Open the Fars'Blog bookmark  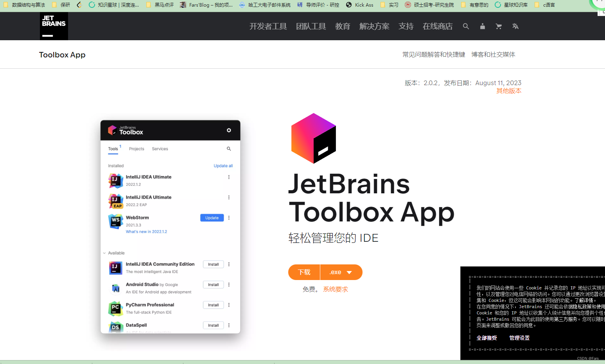click(206, 5)
